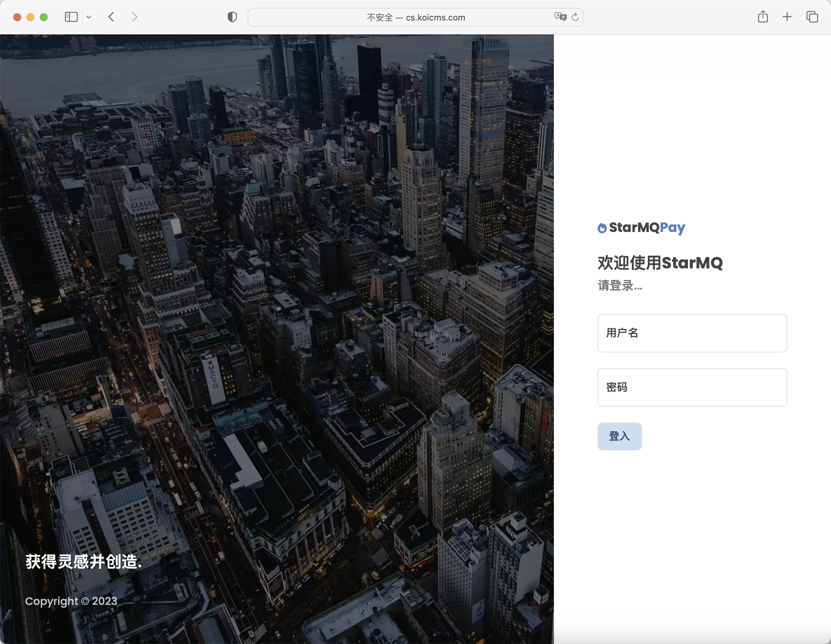
Task: Open the Share icon menu
Action: tap(762, 17)
